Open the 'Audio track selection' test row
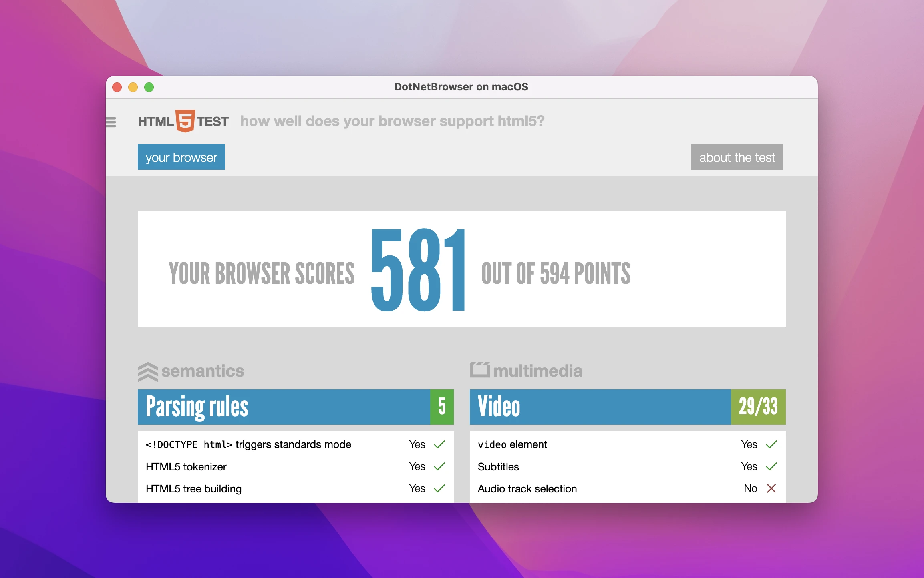This screenshot has width=924, height=578. pos(628,488)
